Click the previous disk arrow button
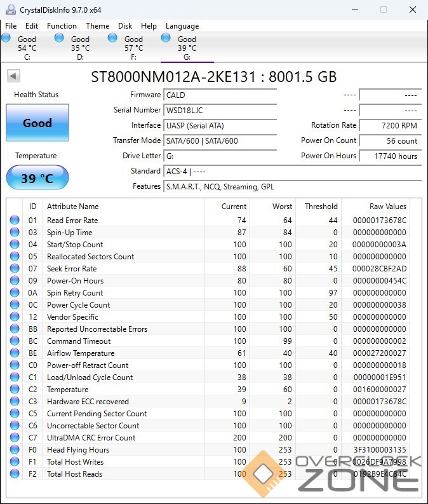The image size is (428, 504). pos(13,76)
